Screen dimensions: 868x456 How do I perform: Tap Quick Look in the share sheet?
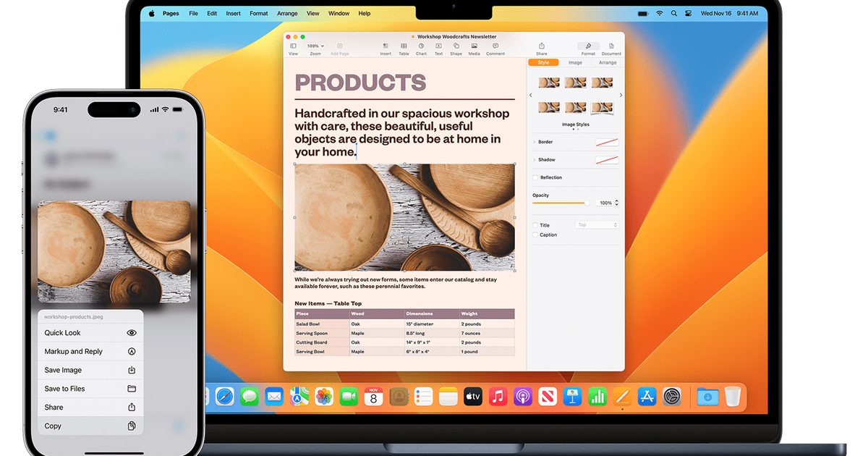(x=62, y=332)
